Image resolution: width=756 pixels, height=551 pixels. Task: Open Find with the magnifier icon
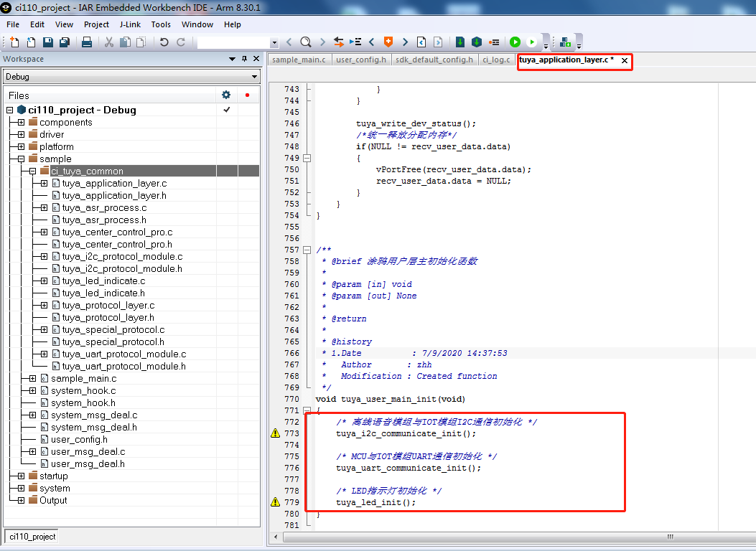pyautogui.click(x=306, y=42)
